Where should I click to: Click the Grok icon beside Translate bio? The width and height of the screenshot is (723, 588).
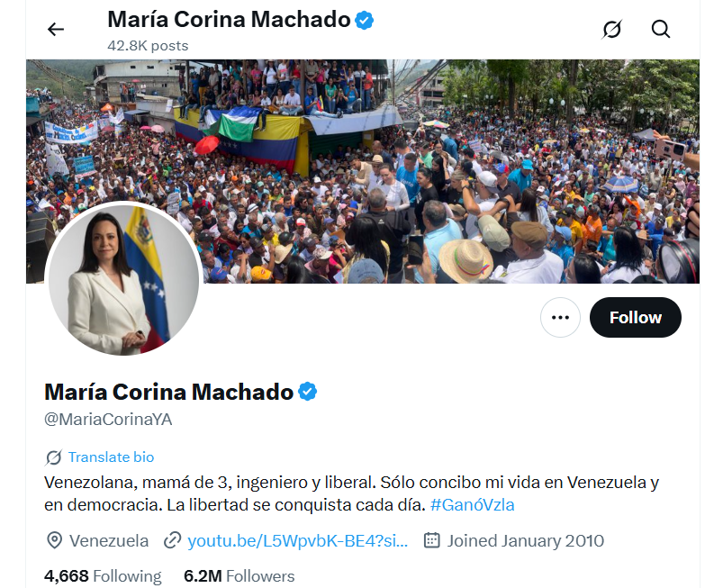click(x=53, y=457)
